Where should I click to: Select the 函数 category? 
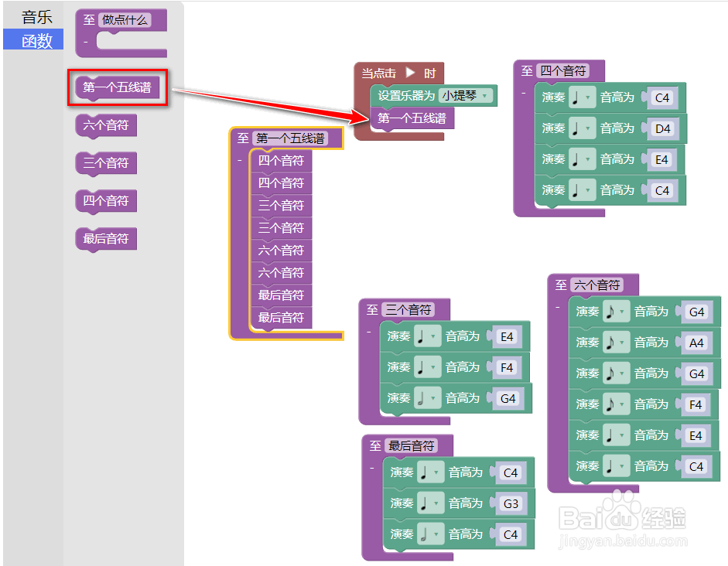(33, 40)
